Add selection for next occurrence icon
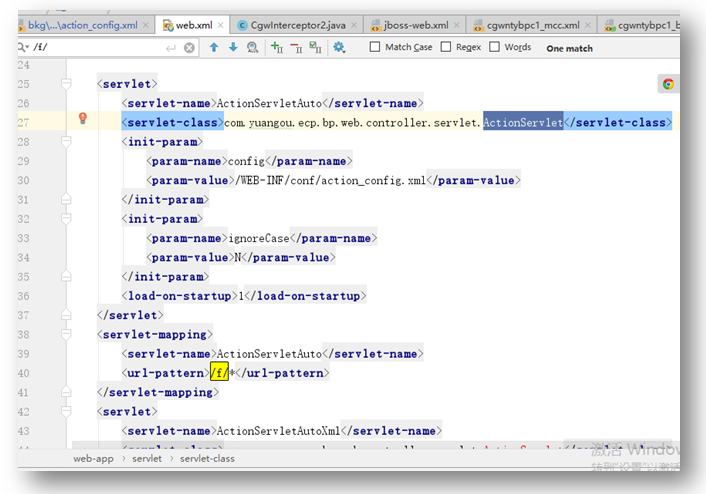Viewport: 706px width, 494px height. [x=276, y=47]
